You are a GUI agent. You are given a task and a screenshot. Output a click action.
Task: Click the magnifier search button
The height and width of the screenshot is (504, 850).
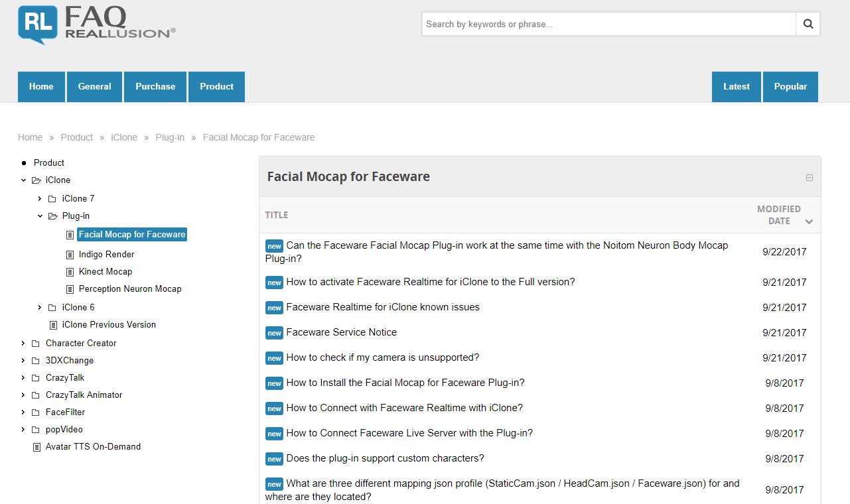(808, 24)
